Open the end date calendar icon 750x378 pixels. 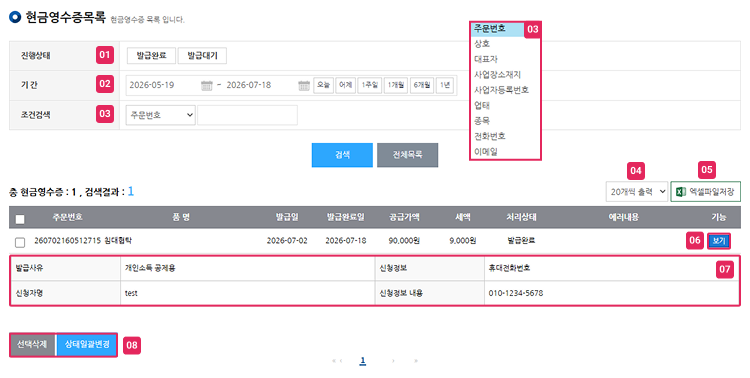click(x=304, y=86)
